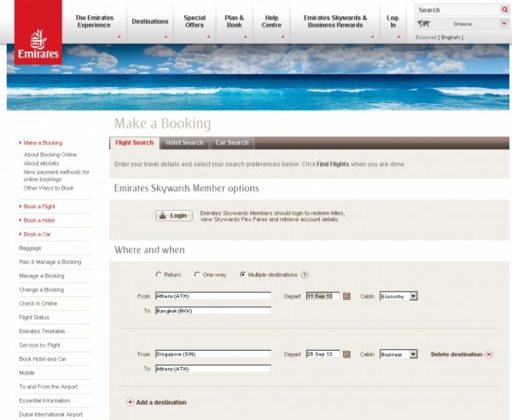
Task: Select the Multiple destinations radio button
Action: [242, 275]
